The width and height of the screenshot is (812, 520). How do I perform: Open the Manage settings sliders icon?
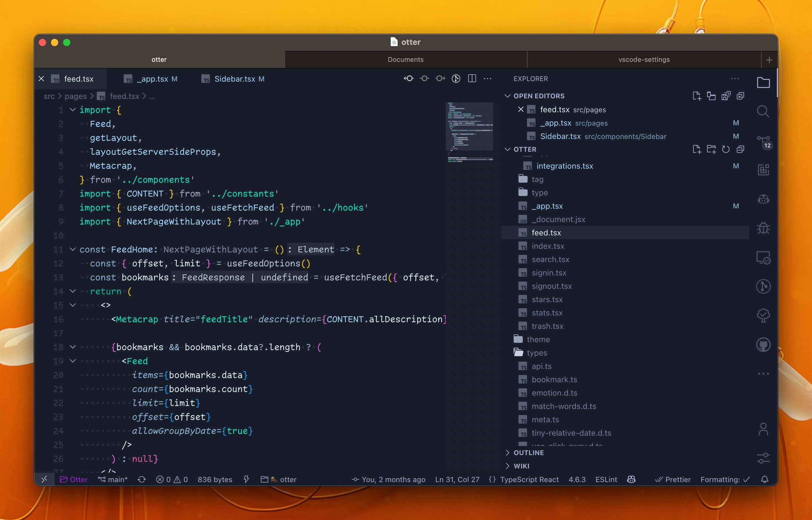tap(763, 458)
